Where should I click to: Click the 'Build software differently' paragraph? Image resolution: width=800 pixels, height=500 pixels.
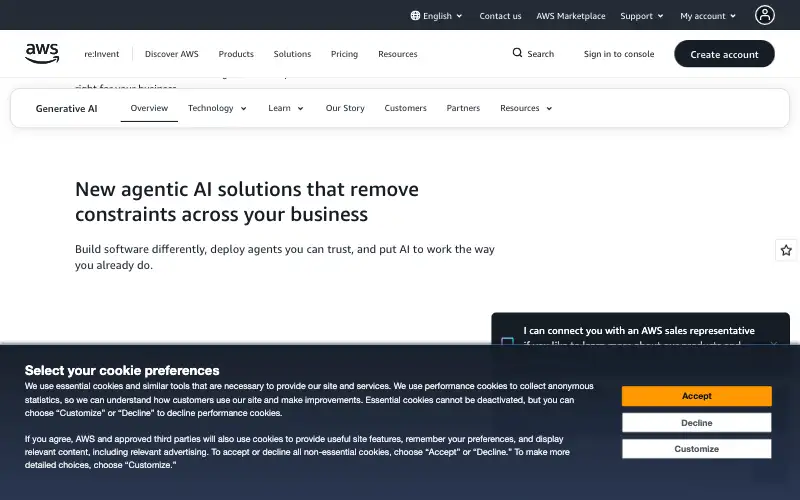[x=285, y=257]
